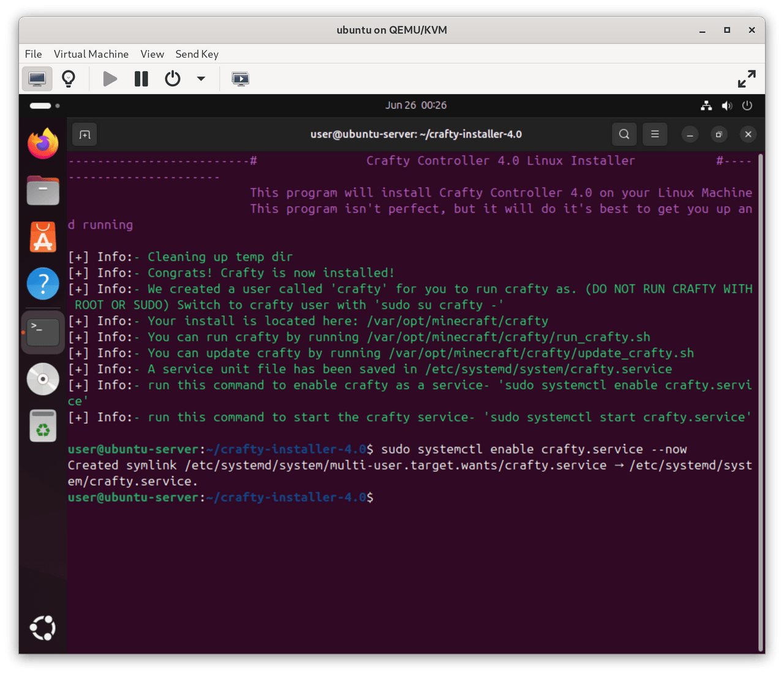The height and width of the screenshot is (675, 784).
Task: Click the 'Crafty Controller 4.0 Linux Installer' heading
Action: pos(500,161)
